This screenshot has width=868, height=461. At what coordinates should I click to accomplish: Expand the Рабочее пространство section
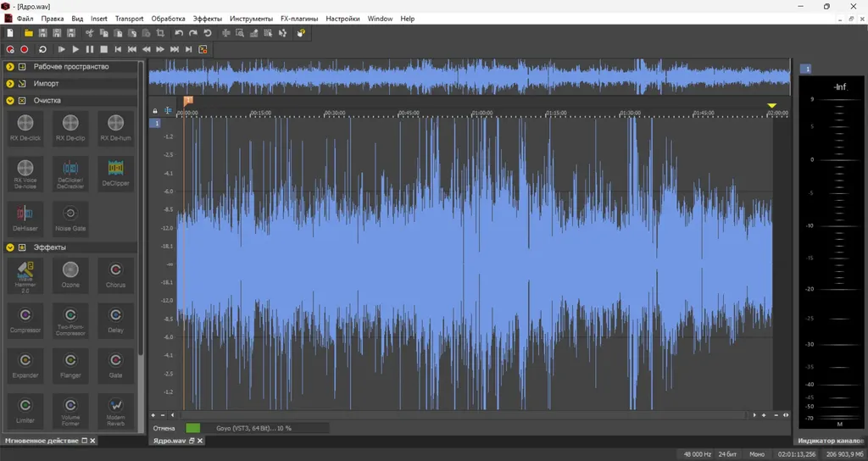[x=10, y=66]
